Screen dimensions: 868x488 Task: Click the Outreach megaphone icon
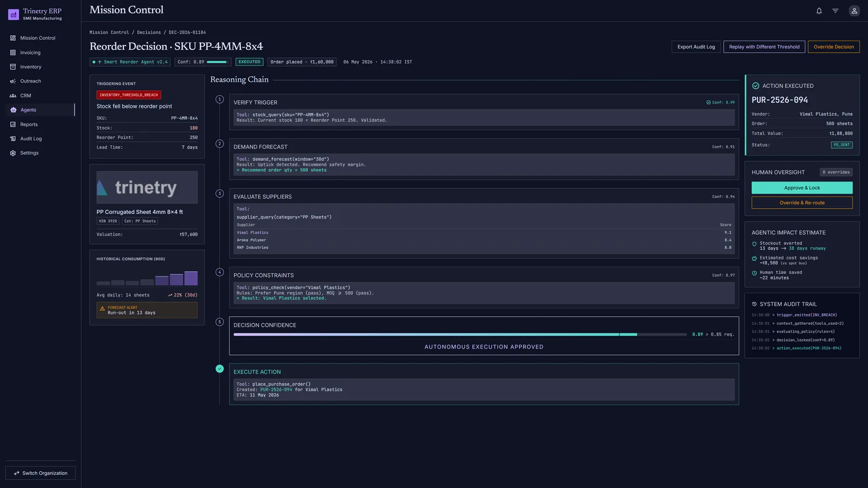click(x=13, y=81)
